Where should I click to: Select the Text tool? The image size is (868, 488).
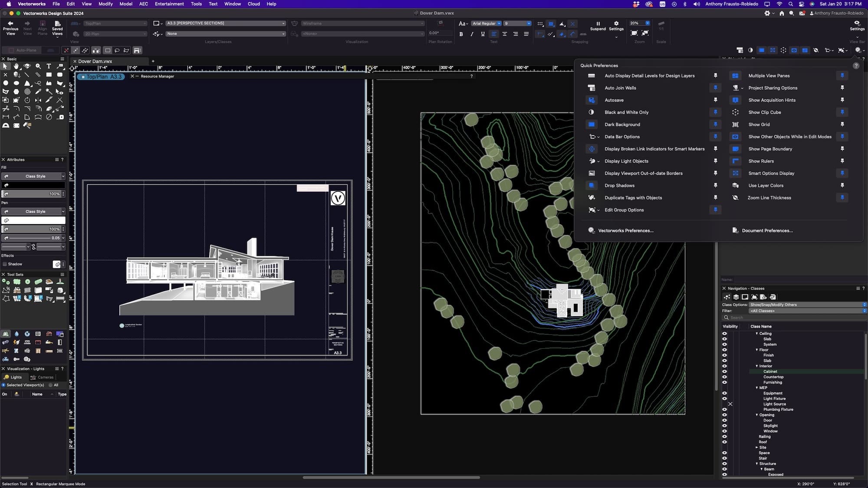[x=49, y=66]
